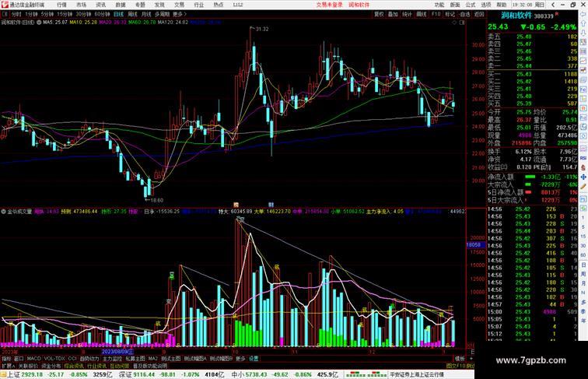Click the 2023/08/09 date marker on time axis
588x379 pixels.
click(x=117, y=352)
